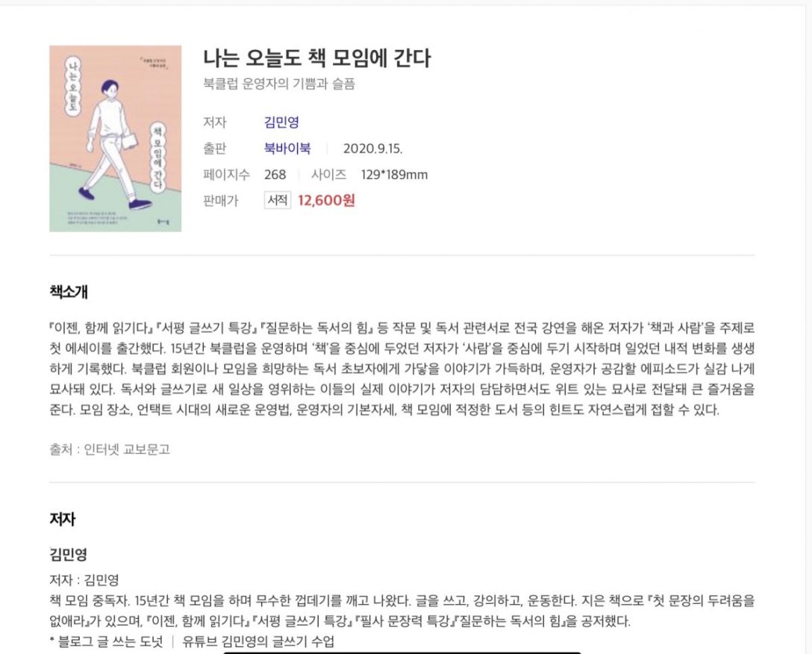Click the subtitle 북클럽 운영자의 기쁨과 슬픔
The width and height of the screenshot is (812, 654).
(279, 84)
